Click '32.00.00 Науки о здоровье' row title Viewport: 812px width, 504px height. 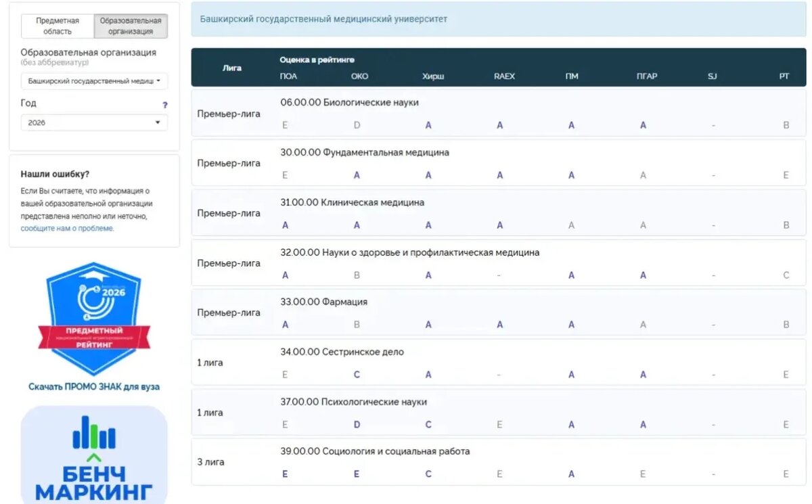tap(410, 252)
